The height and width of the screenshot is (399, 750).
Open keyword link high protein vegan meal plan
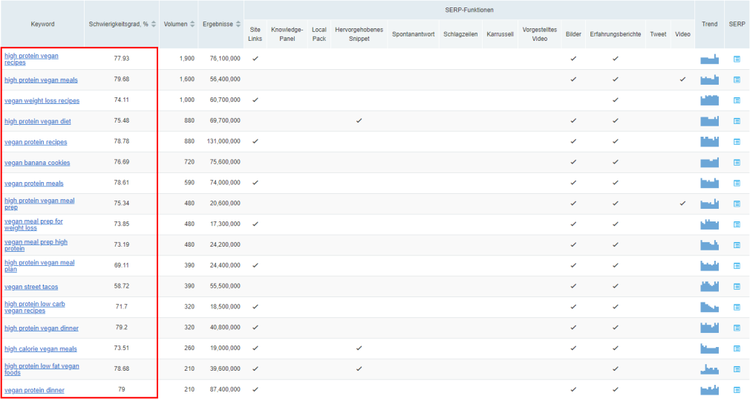click(x=40, y=266)
